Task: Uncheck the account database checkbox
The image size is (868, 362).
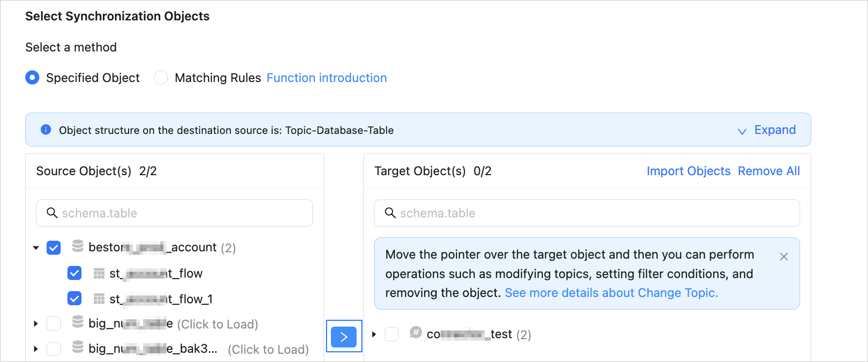Action: pos(54,248)
